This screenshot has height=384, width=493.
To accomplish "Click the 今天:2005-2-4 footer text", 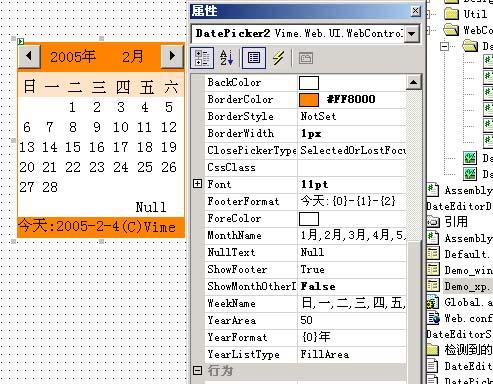I will point(69,226).
